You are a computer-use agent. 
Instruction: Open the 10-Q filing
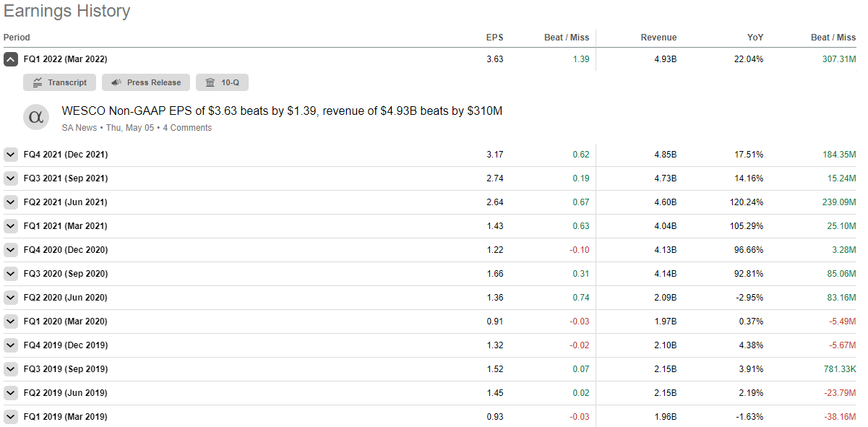[222, 82]
